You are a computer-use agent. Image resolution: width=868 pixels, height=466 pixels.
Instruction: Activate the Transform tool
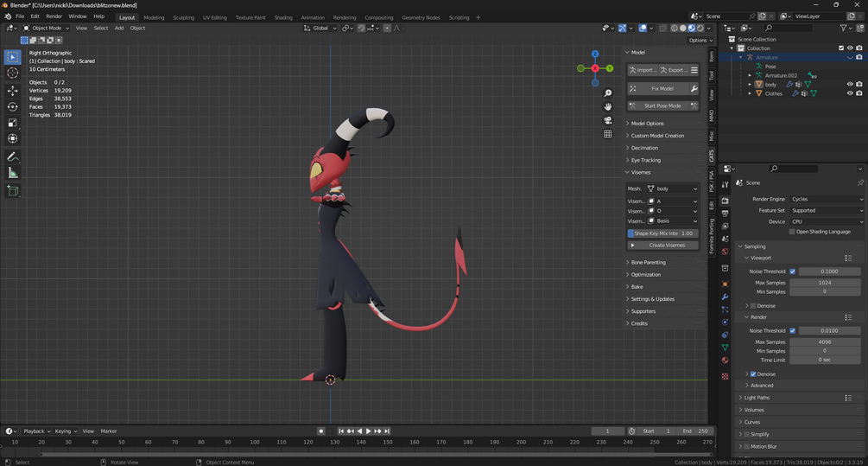point(12,138)
